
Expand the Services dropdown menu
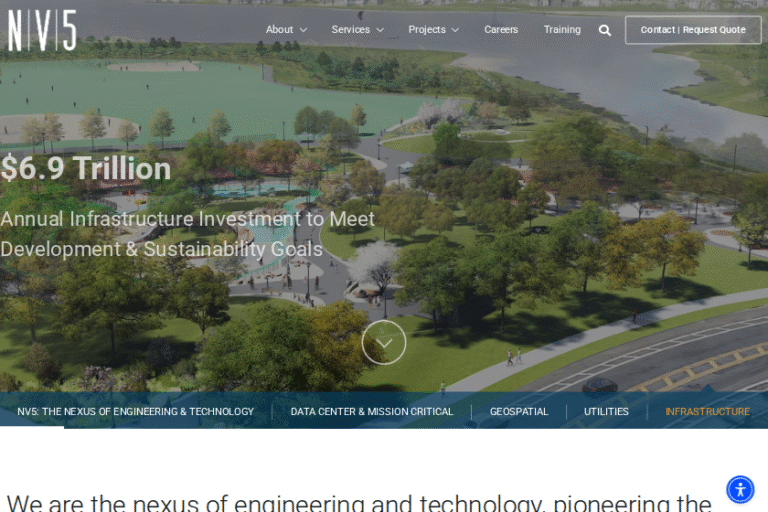pyautogui.click(x=357, y=30)
